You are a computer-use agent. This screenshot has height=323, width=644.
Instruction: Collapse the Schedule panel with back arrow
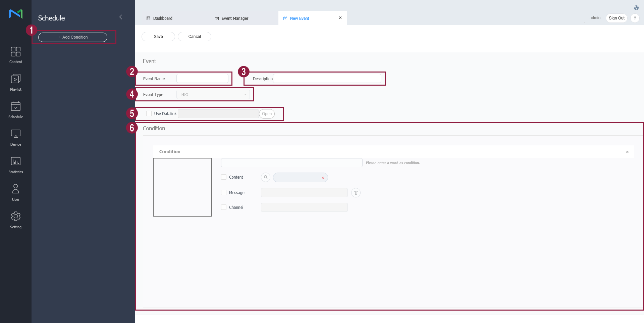pyautogui.click(x=122, y=17)
